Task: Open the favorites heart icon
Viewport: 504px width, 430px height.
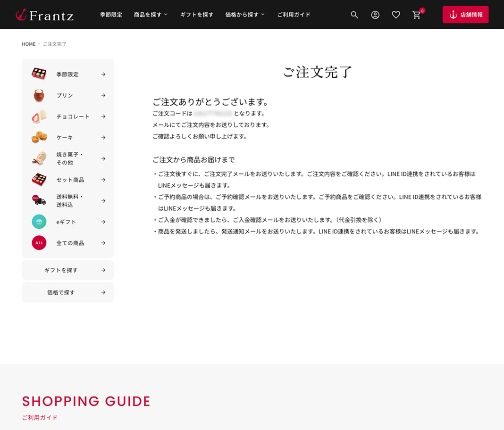Action: coord(396,15)
